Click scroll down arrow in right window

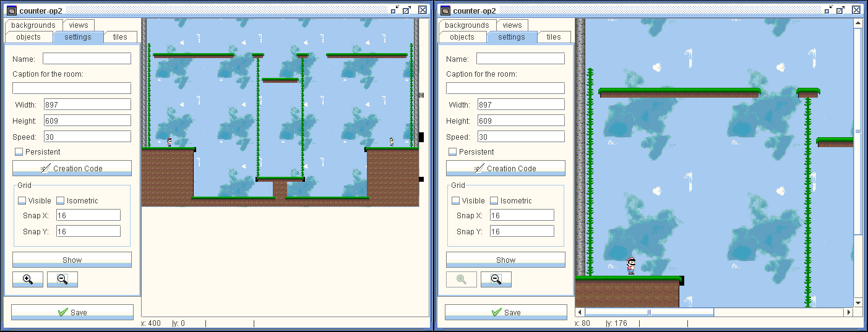(x=858, y=302)
